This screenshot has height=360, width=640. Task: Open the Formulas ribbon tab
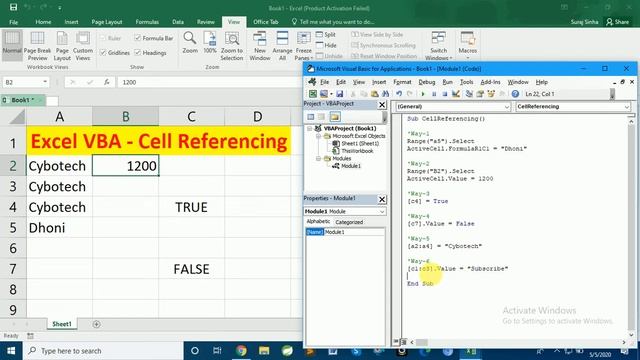147,22
